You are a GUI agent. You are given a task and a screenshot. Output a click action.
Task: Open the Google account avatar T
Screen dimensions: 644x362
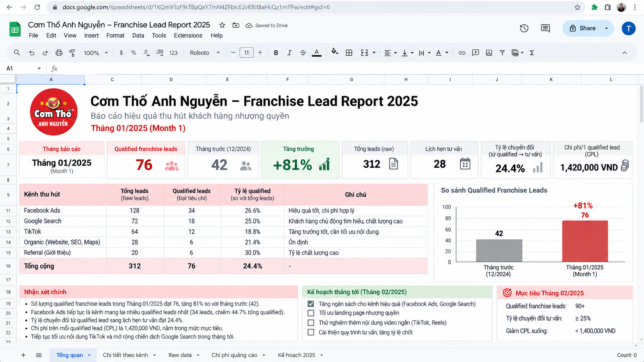[629, 28]
